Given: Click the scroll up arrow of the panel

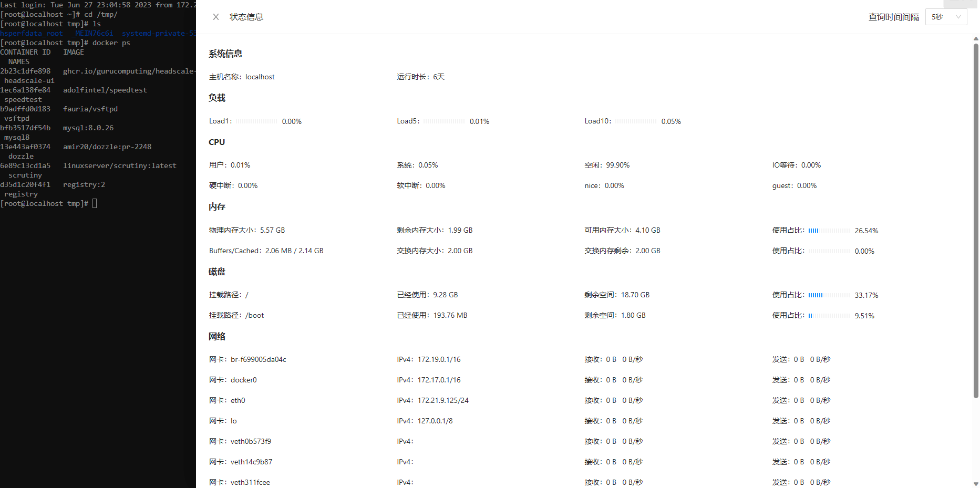Looking at the screenshot, I should tap(976, 38).
